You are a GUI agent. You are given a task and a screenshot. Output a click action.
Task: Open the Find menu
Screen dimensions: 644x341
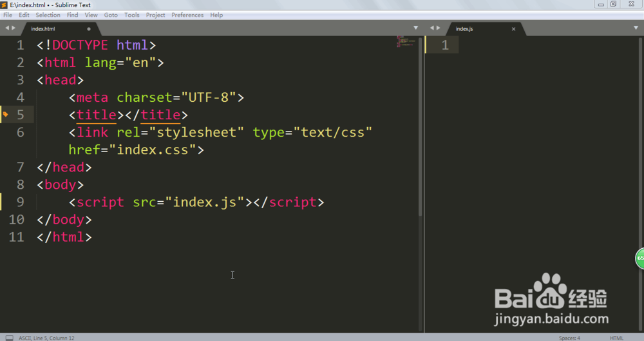point(72,15)
